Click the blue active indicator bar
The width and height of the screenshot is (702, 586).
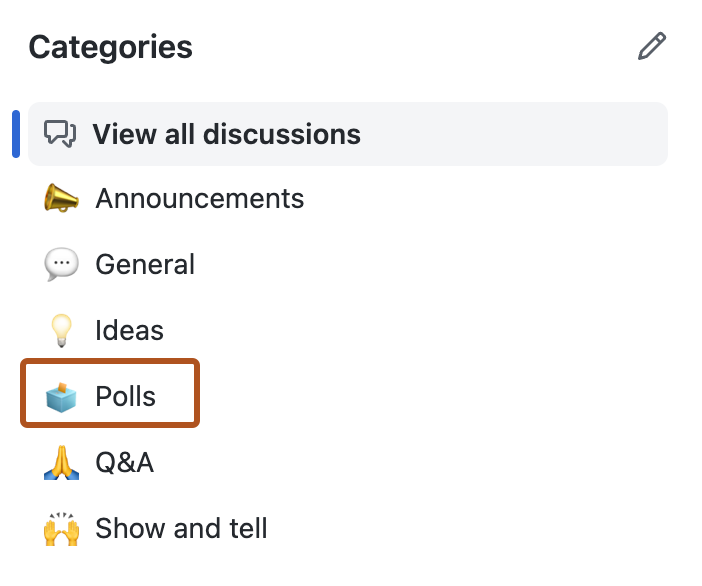click(16, 134)
